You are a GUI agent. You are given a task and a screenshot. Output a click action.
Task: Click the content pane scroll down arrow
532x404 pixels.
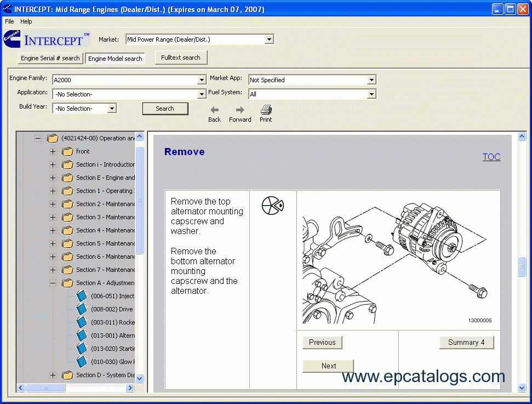[x=522, y=388]
